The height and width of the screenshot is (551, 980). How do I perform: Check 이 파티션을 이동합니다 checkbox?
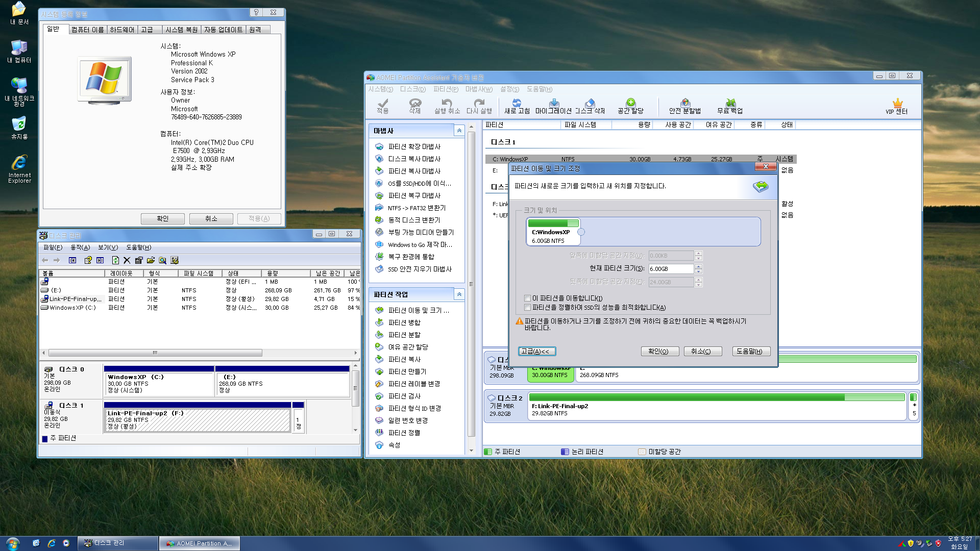coord(527,298)
